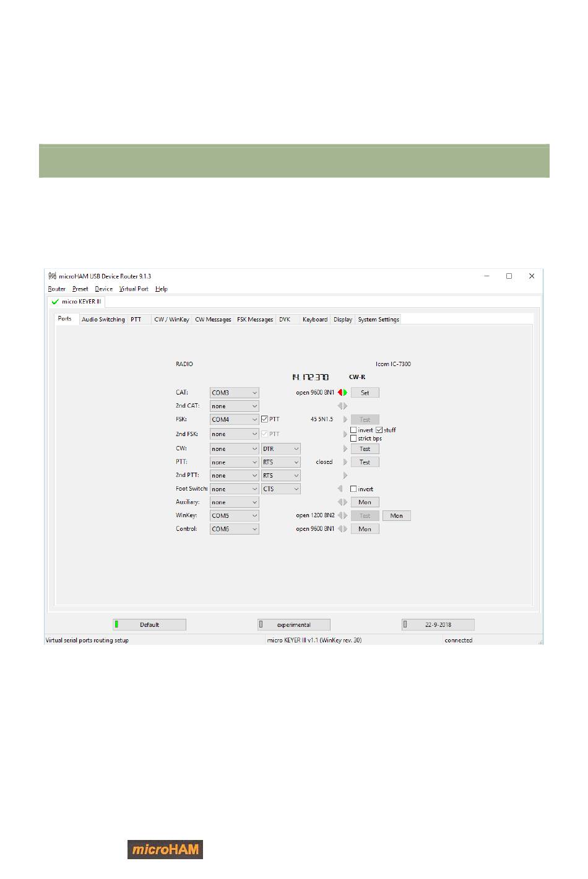Open the Virtual Port menu
The width and height of the screenshot is (588, 879).
[x=134, y=289]
